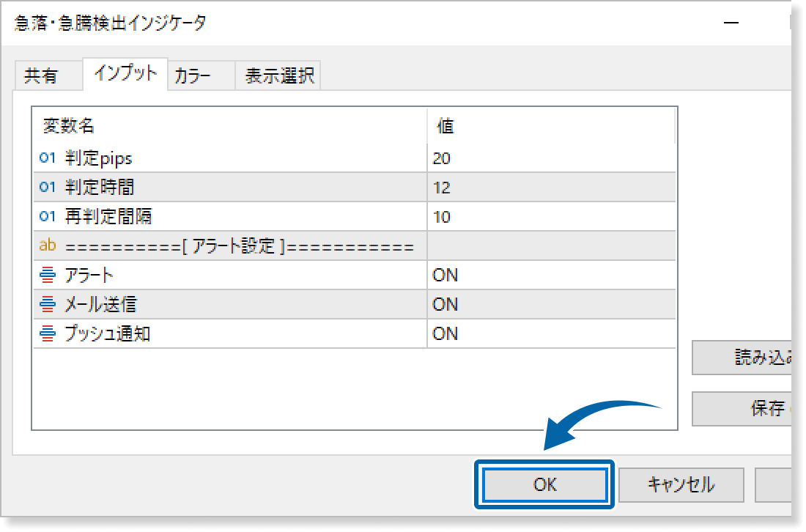Click the ab string icon for アラート設定
Image resolution: width=806 pixels, height=532 pixels.
click(48, 246)
